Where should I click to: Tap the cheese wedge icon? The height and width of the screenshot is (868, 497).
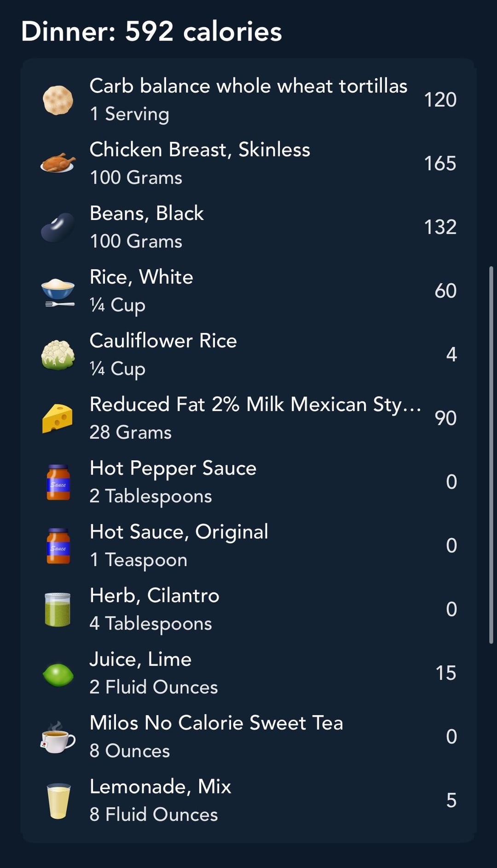58,418
